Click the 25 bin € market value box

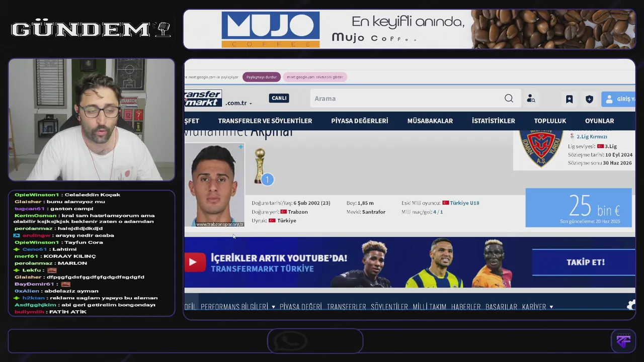pyautogui.click(x=579, y=208)
